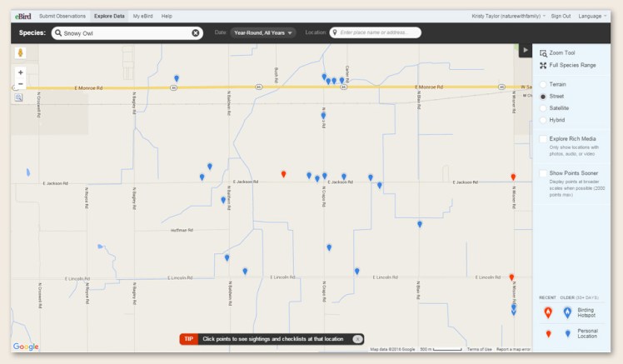The height and width of the screenshot is (364, 623).
Task: Click blue marker west of N Baldwin Rd near Lincoln Rd
Action: point(227,258)
